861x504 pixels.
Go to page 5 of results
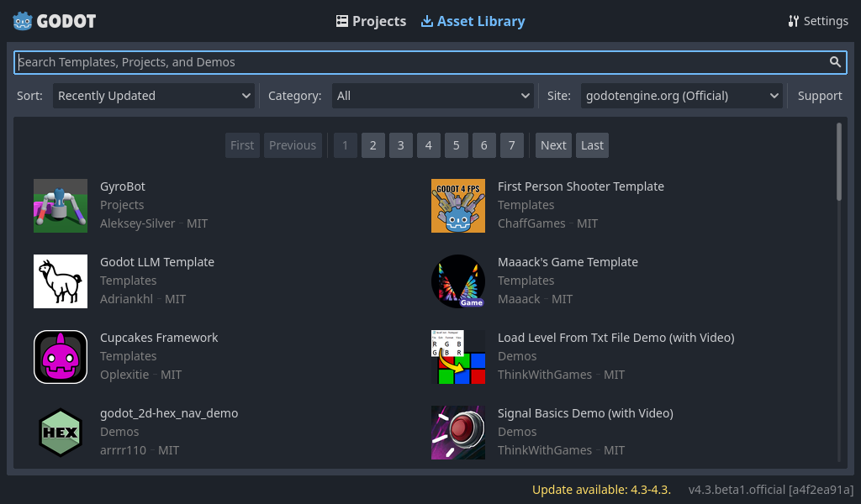click(x=456, y=144)
